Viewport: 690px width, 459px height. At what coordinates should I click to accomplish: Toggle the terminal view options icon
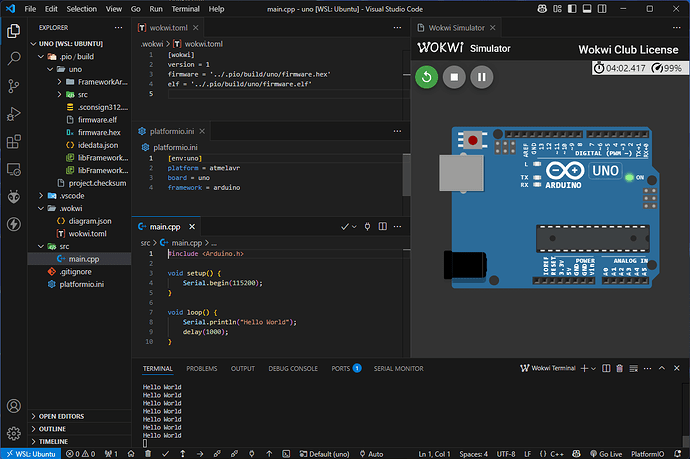[x=634, y=368]
